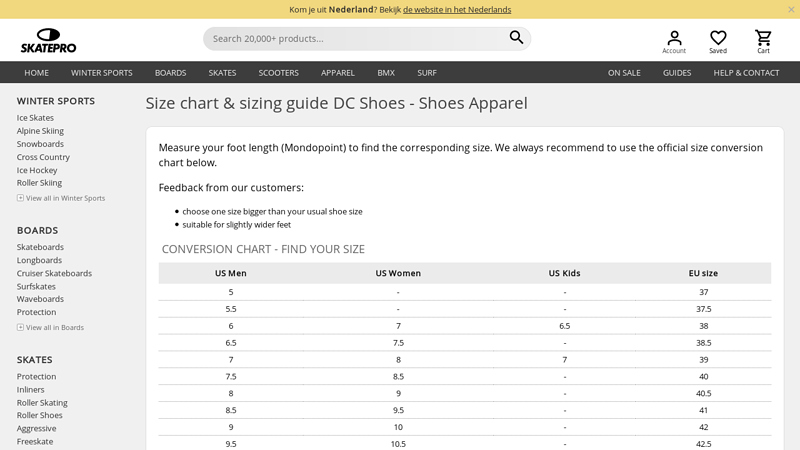The width and height of the screenshot is (800, 450).
Task: Open Protection link under Boards
Action: (x=36, y=312)
